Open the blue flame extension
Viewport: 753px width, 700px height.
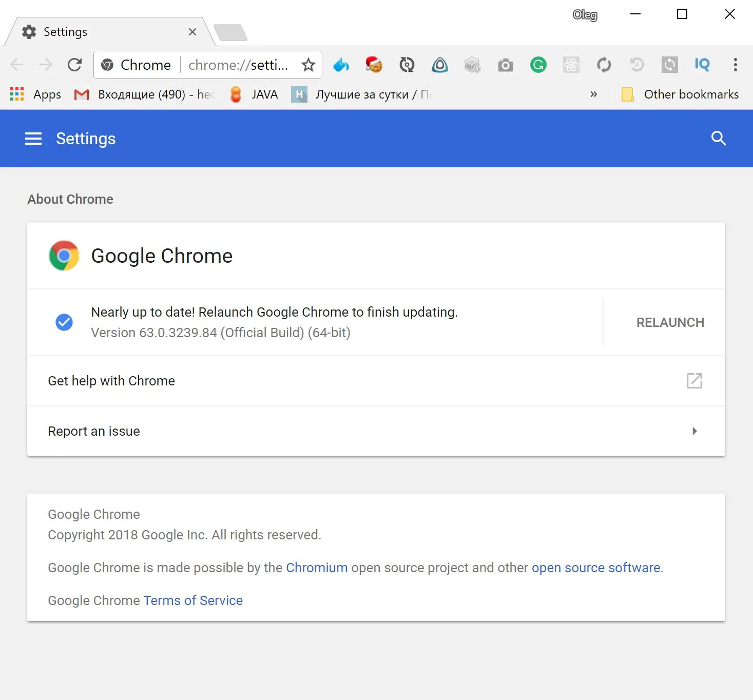(x=341, y=65)
